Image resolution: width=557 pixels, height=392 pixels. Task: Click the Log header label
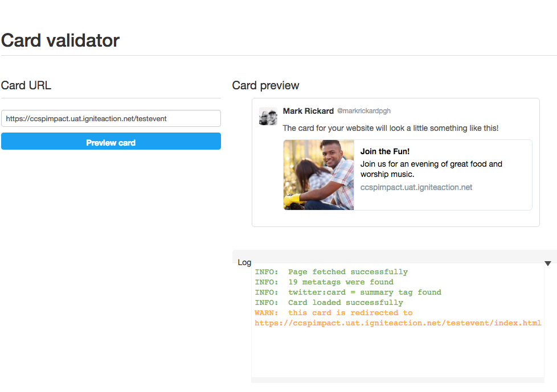click(x=244, y=262)
